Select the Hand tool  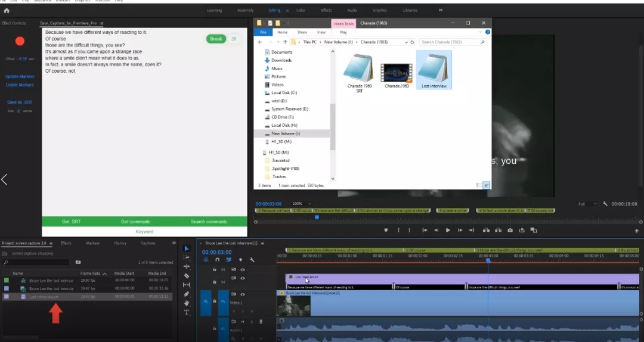[187, 303]
